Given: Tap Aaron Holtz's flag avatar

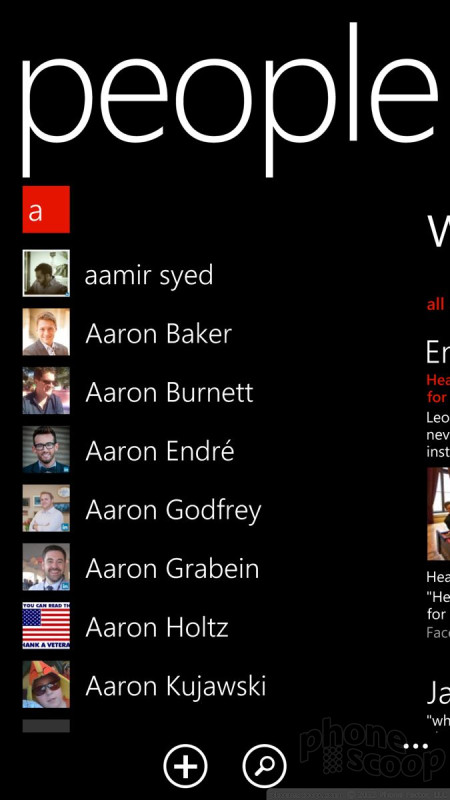Looking at the screenshot, I should tap(46, 626).
